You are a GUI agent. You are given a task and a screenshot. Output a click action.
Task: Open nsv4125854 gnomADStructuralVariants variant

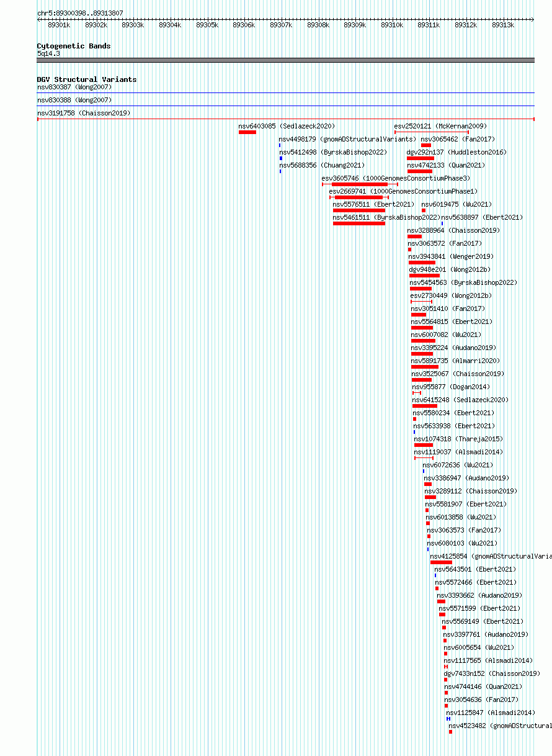pyautogui.click(x=491, y=556)
